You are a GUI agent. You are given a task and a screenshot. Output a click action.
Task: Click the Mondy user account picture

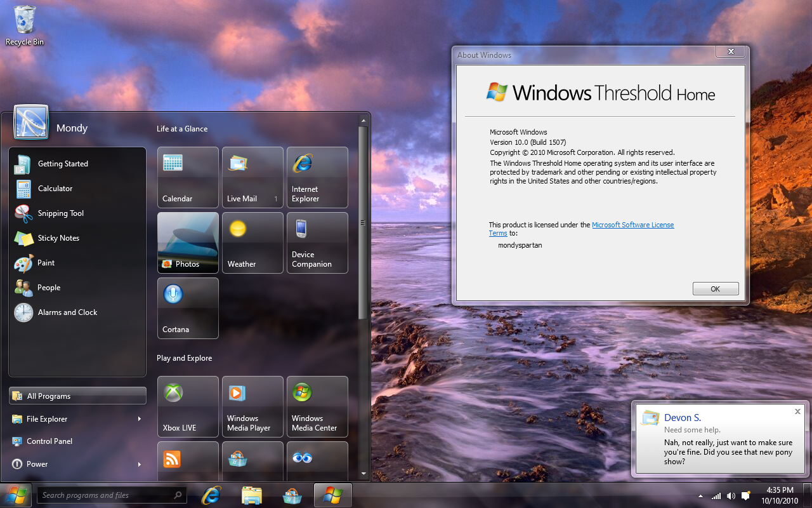tap(31, 123)
